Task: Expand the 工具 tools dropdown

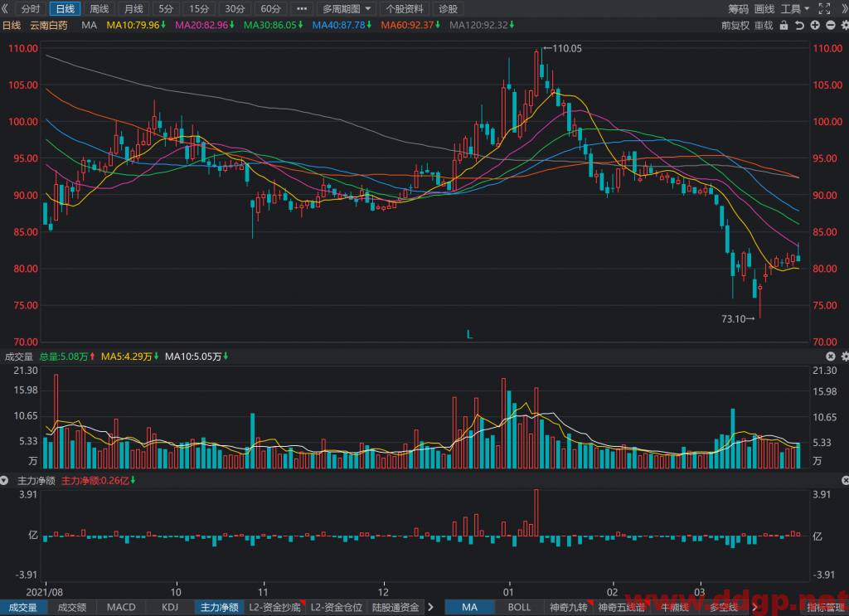Action: pos(795,8)
